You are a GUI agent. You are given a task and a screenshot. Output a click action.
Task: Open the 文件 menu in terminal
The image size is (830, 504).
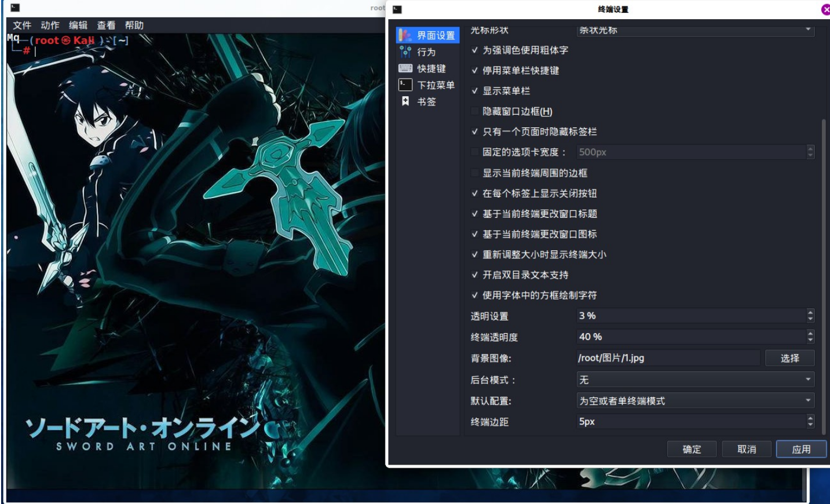point(22,25)
